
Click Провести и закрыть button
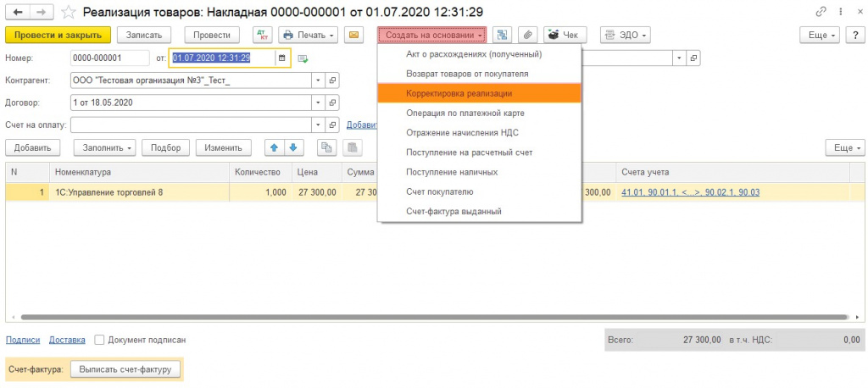(x=58, y=35)
